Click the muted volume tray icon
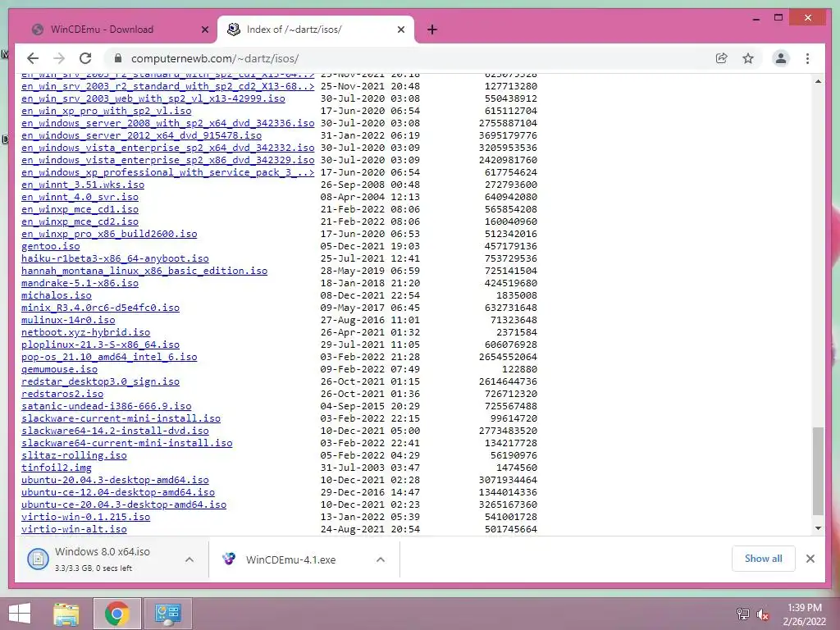Screen dimensions: 840x630 click(x=763, y=614)
